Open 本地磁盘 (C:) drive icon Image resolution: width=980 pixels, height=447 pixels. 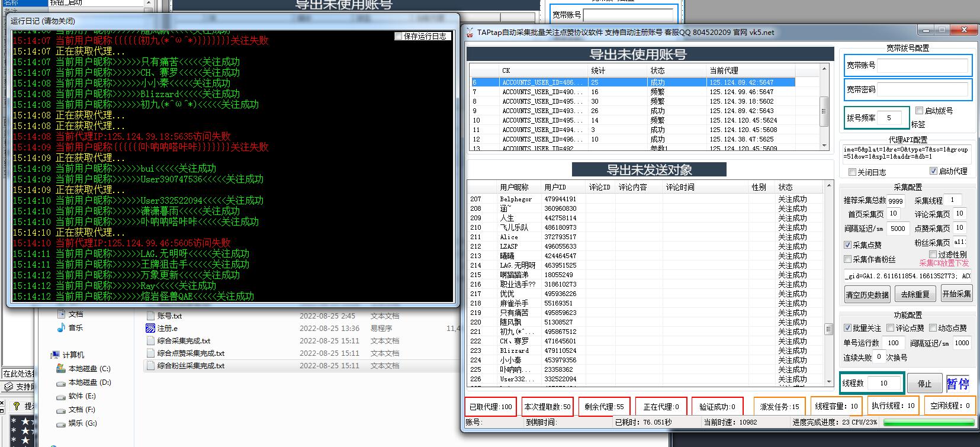pos(60,368)
